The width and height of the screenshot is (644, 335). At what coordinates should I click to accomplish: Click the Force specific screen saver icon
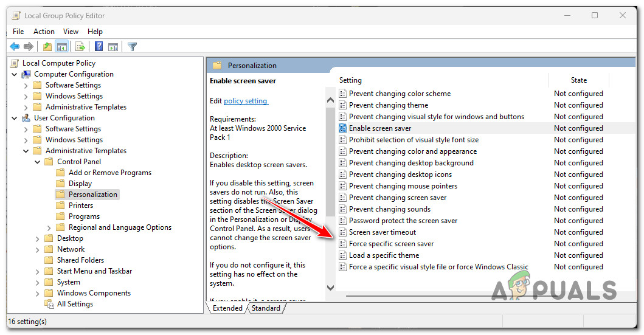342,244
